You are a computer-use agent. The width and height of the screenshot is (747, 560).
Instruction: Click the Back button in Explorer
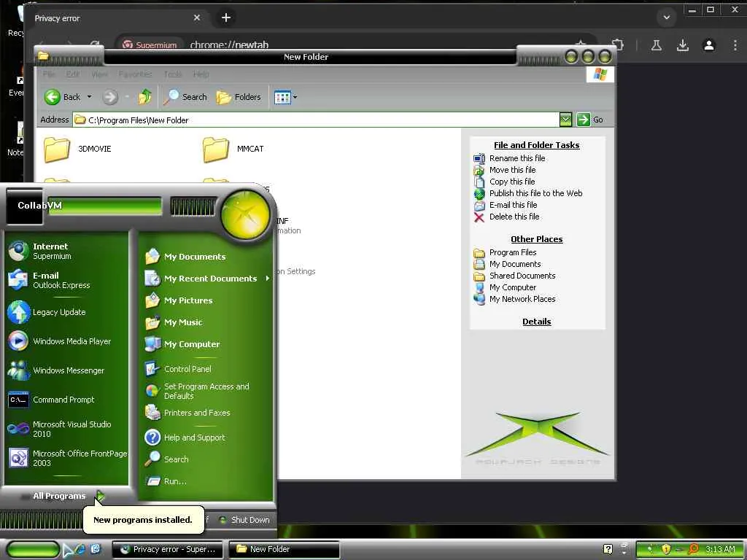(x=63, y=97)
